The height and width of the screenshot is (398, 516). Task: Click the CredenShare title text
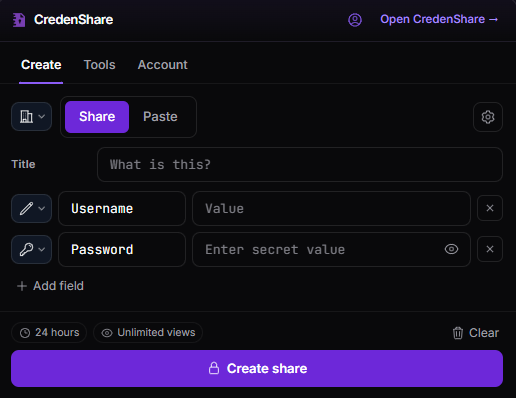pos(73,20)
